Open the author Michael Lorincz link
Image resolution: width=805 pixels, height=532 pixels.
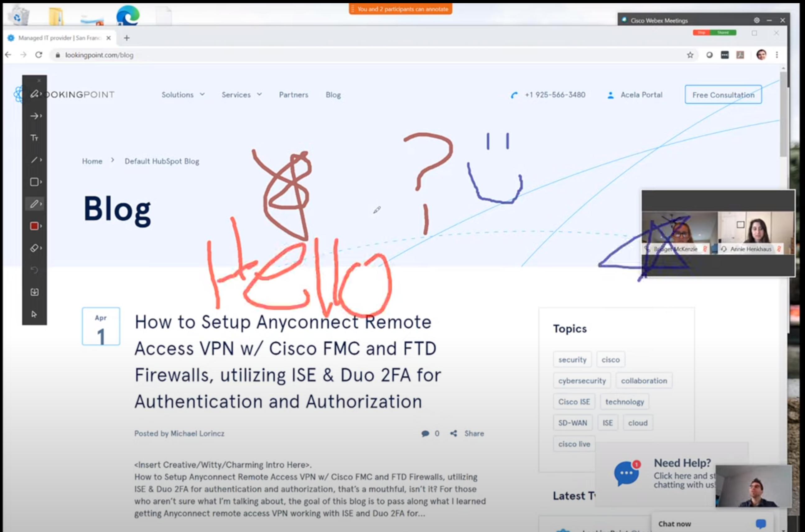197,433
